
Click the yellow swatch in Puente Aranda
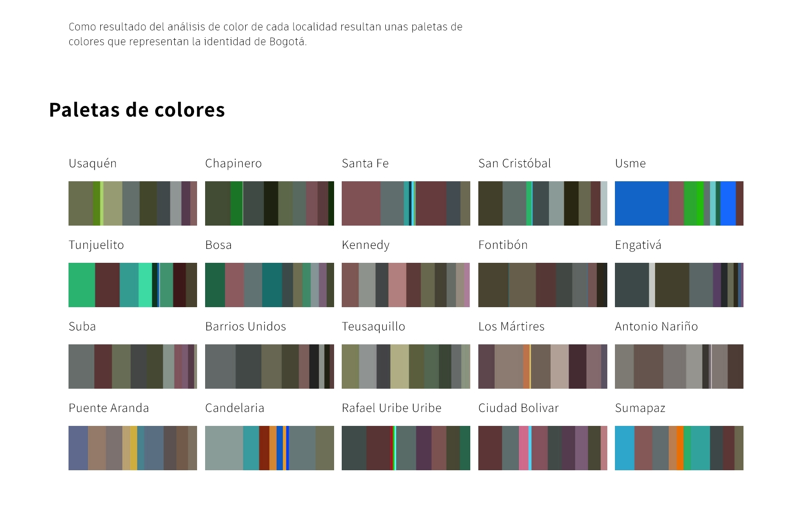[134, 448]
